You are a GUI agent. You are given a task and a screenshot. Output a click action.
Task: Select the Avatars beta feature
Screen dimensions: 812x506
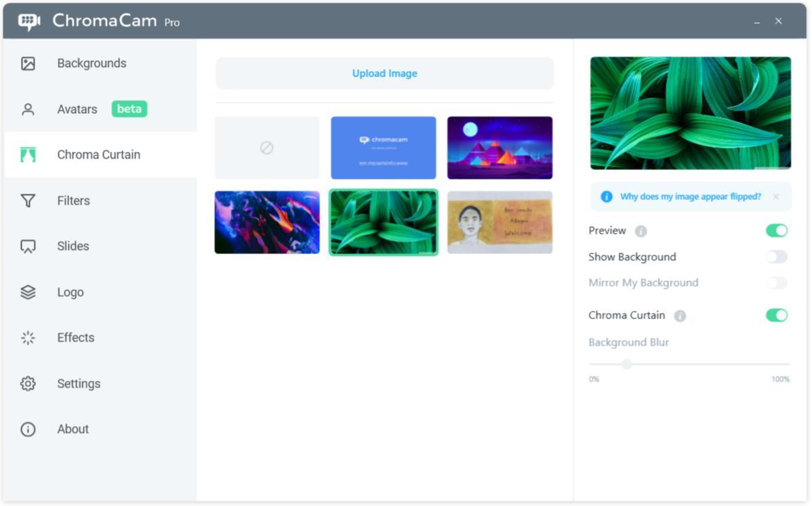(77, 108)
